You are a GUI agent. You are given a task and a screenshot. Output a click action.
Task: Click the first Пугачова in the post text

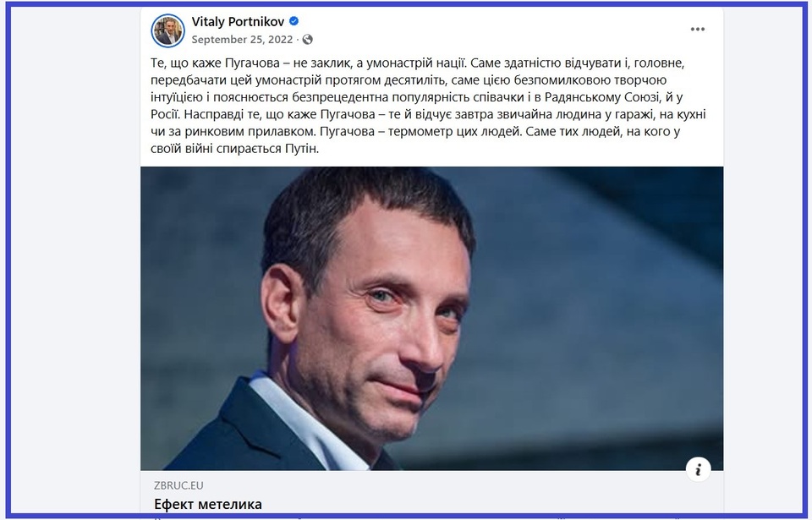[x=252, y=63]
